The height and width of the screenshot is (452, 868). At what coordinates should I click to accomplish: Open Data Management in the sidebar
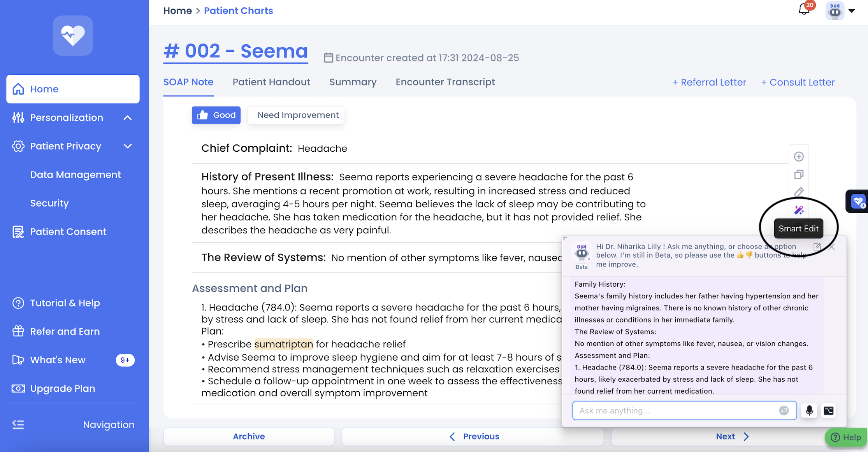(x=76, y=175)
